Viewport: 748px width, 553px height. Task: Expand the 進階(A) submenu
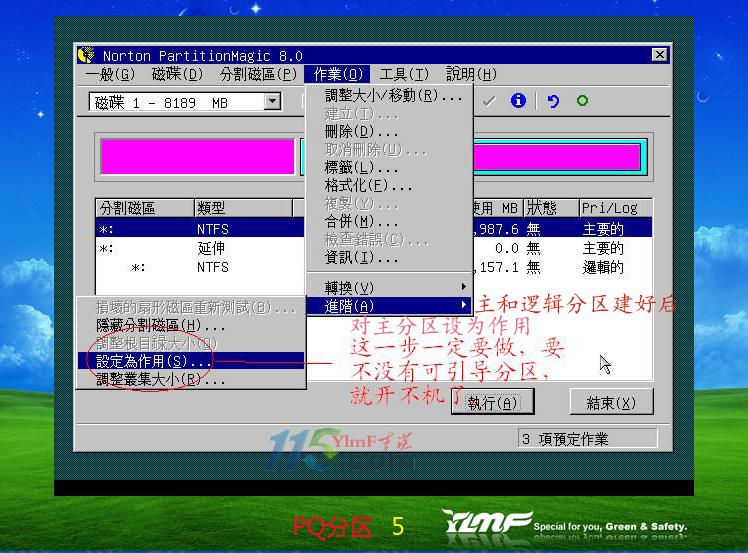pyautogui.click(x=389, y=306)
